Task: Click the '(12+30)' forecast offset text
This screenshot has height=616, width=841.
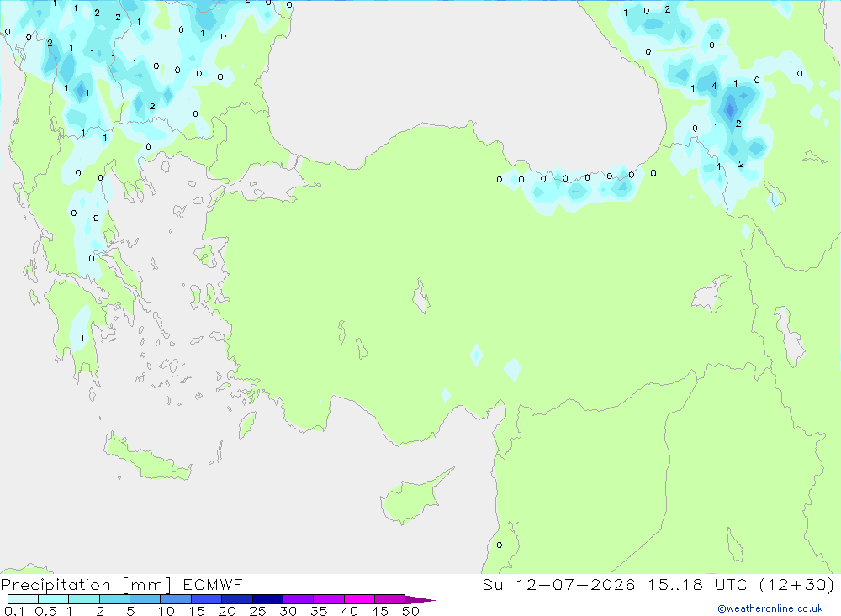Action: 797,584
